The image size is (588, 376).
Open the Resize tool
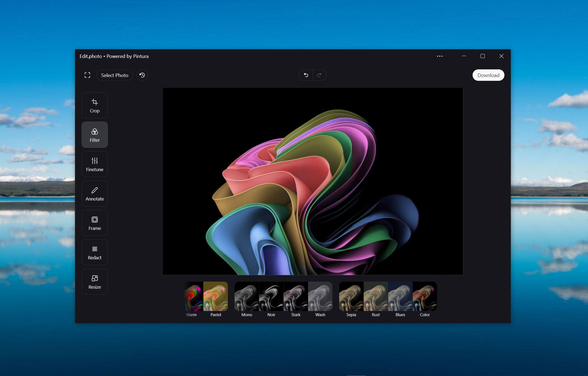[94, 282]
